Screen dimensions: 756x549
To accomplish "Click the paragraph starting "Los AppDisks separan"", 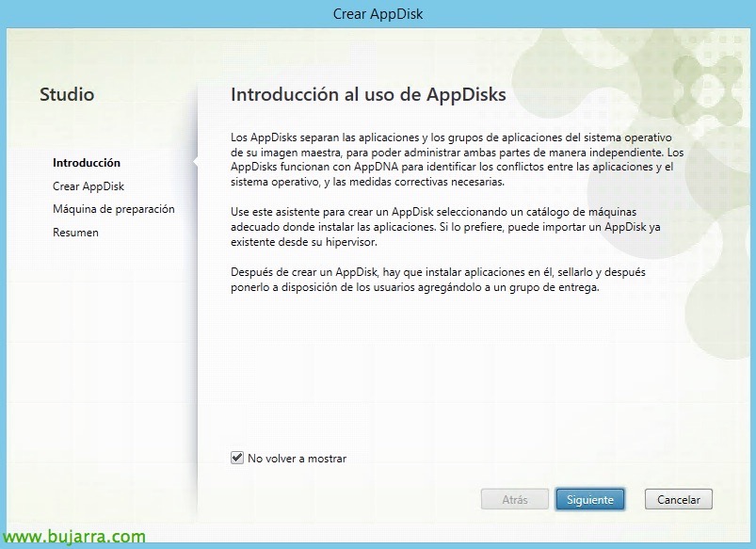I will [457, 160].
